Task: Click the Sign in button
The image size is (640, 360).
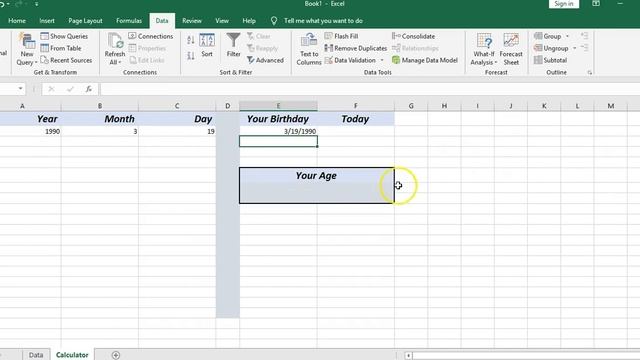Action: point(564,4)
